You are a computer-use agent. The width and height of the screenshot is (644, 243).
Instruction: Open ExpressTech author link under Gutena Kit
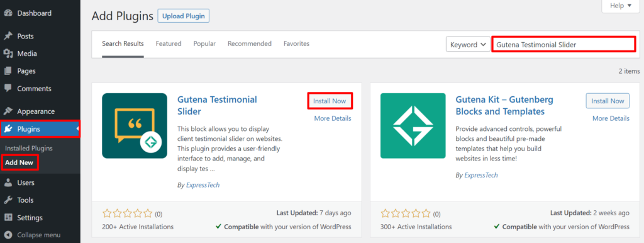[x=481, y=175]
